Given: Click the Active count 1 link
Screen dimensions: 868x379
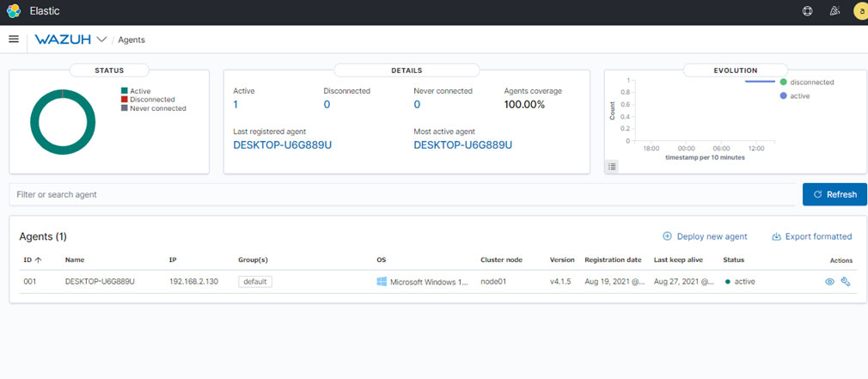Looking at the screenshot, I should point(235,104).
